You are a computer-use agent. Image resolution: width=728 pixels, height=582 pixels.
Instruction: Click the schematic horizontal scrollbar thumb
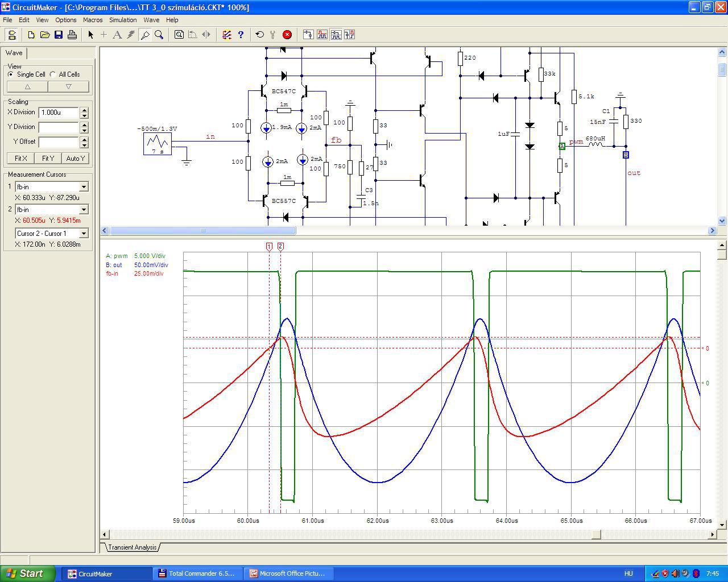pyautogui.click(x=202, y=231)
